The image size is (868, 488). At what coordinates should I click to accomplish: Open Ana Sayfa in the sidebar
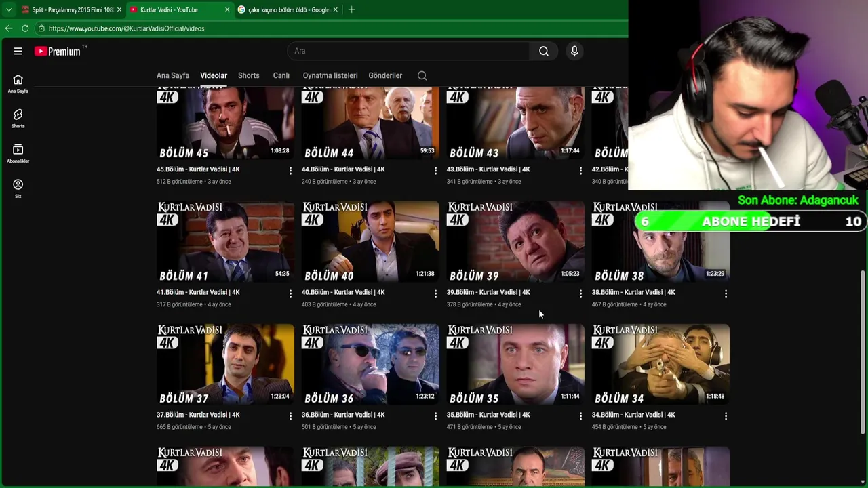point(18,84)
